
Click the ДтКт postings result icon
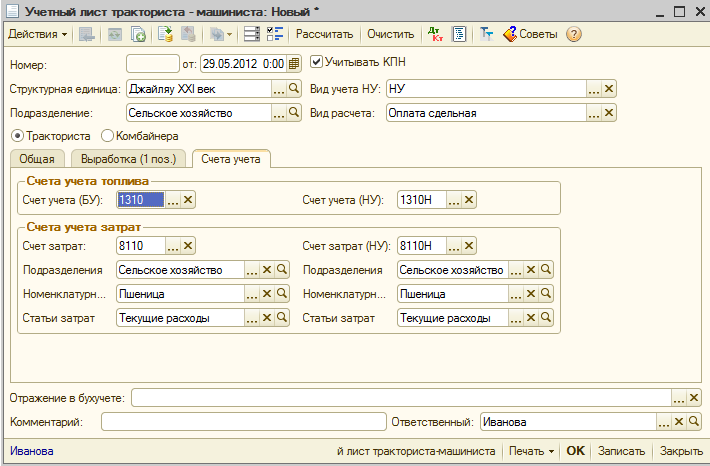tap(435, 34)
